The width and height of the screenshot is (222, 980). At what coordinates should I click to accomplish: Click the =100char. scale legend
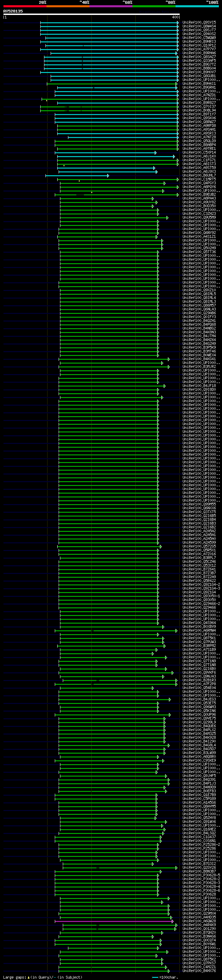point(165,977)
